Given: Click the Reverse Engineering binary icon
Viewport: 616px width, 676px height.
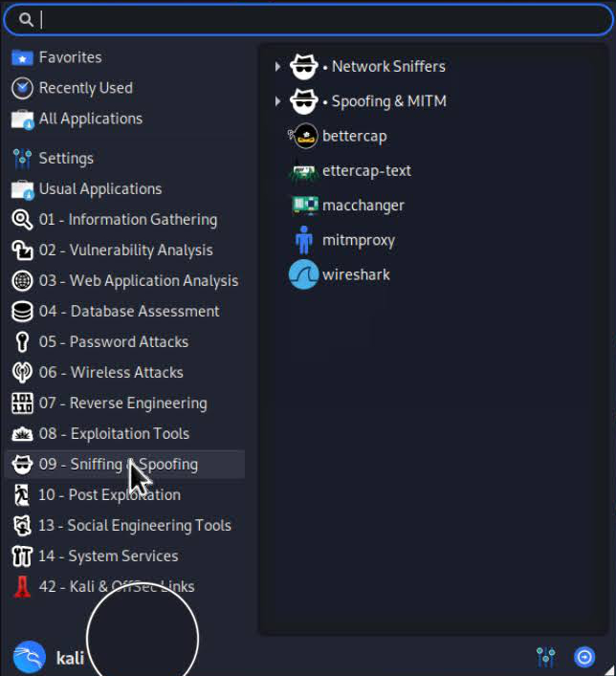Looking at the screenshot, I should coord(22,403).
